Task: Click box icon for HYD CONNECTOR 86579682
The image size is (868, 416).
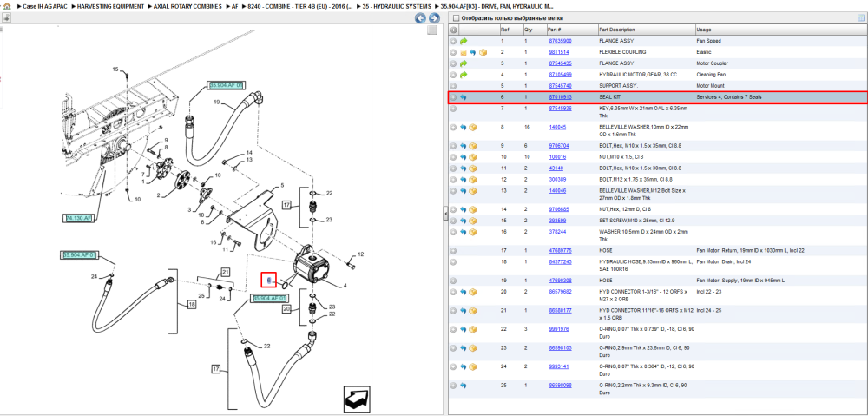Action: 473,292
